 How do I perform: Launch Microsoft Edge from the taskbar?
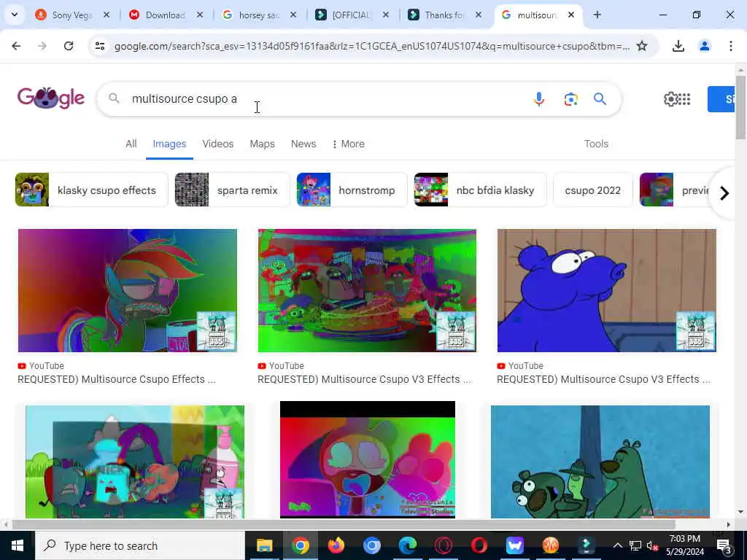[x=408, y=545]
